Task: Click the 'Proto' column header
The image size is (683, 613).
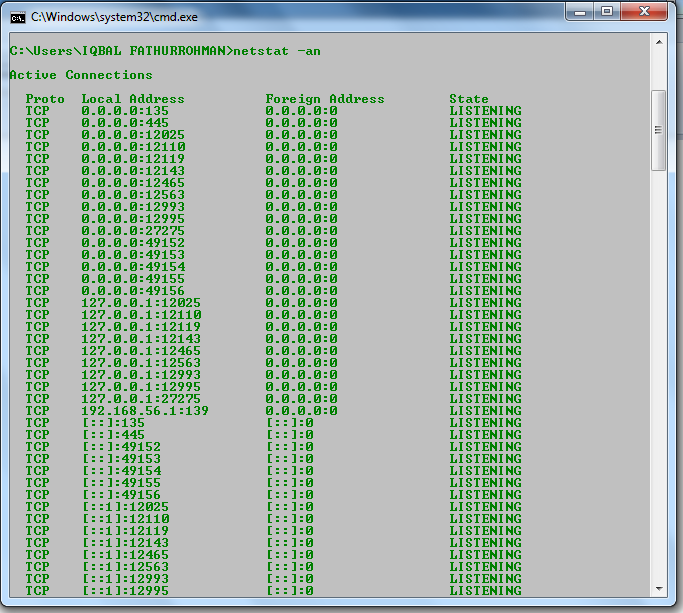Action: pyautogui.click(x=45, y=99)
